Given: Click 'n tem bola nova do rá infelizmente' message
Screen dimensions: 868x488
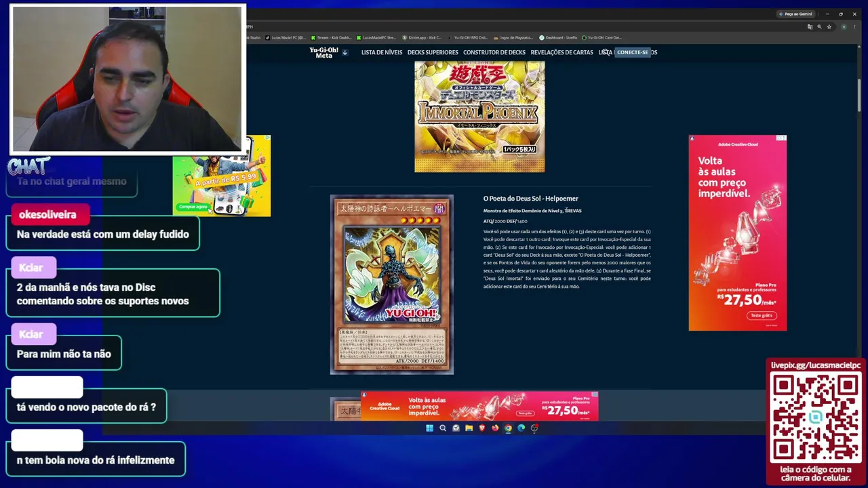Looking at the screenshot, I should point(96,460).
